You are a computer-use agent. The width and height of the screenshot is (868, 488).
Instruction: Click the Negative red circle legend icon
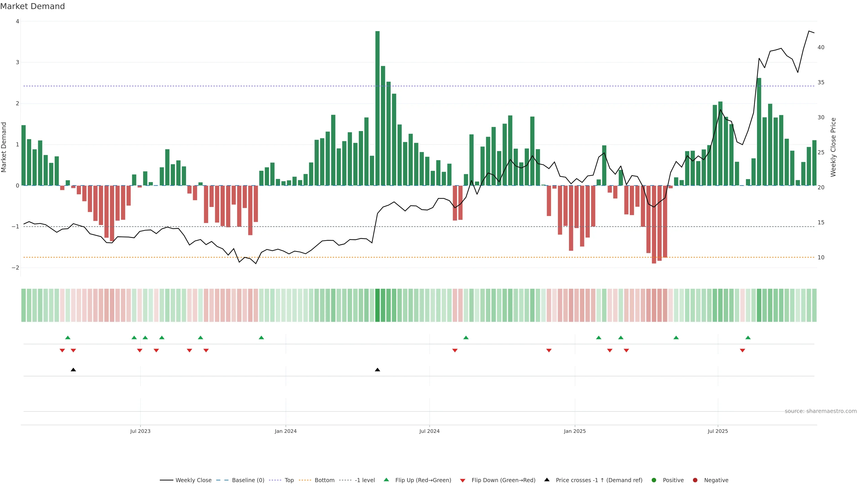point(695,480)
